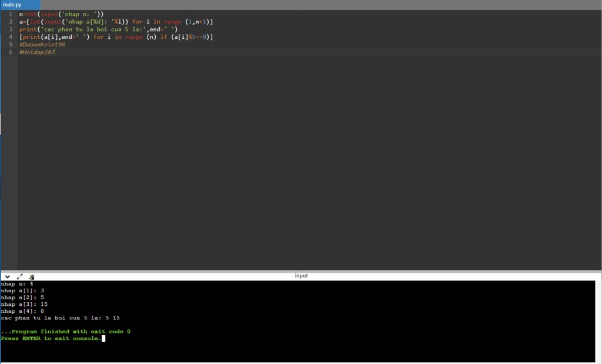Click the console line 'nhap n: 4'
The width and height of the screenshot is (602, 364).
coord(17,284)
